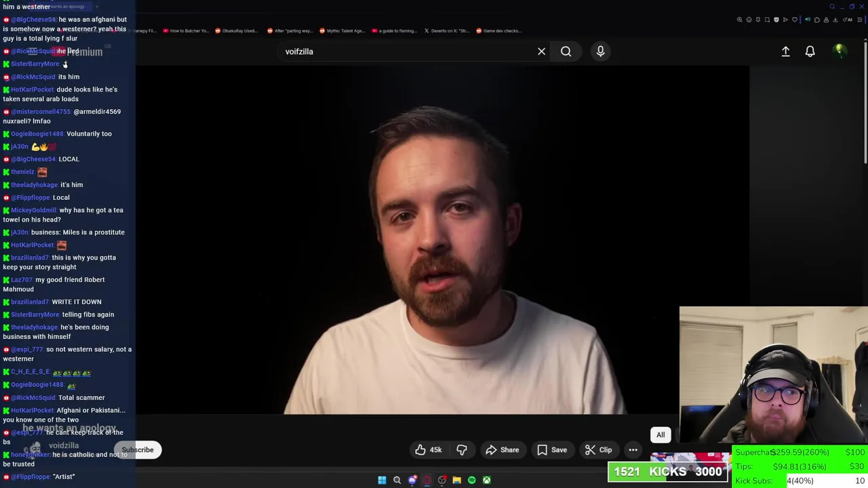This screenshot has height=488, width=868.
Task: Subscribe to the voidzilla channel
Action: [138, 450]
